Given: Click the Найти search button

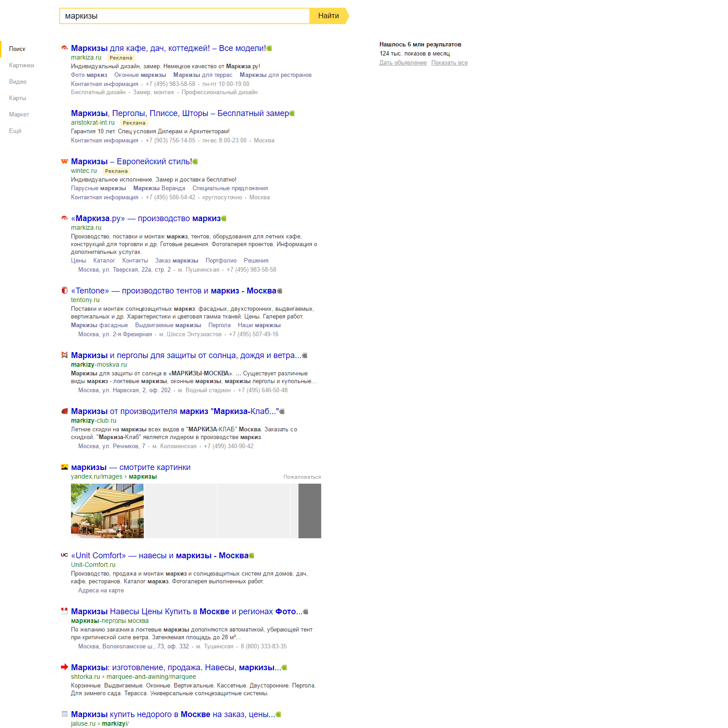Looking at the screenshot, I should (329, 16).
